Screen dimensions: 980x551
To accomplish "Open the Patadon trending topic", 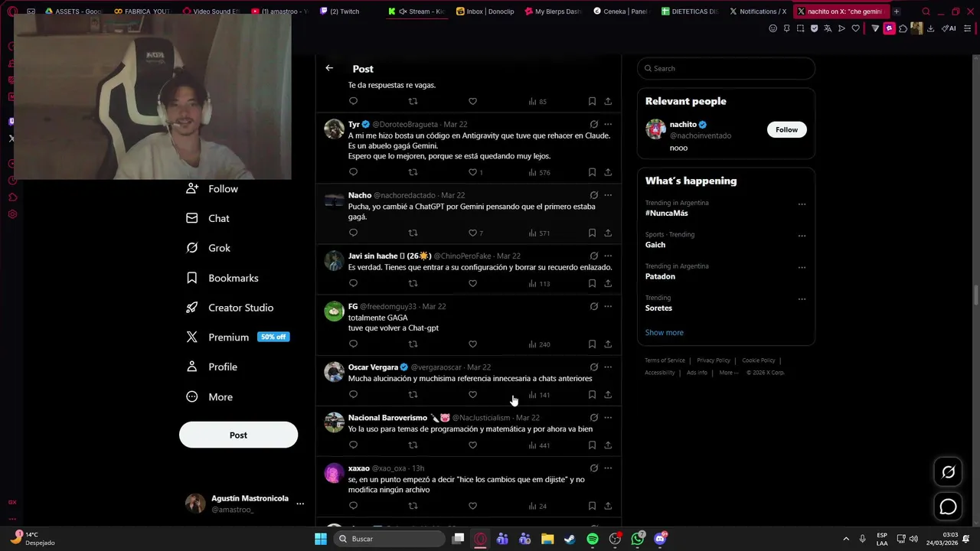I will pos(660,276).
